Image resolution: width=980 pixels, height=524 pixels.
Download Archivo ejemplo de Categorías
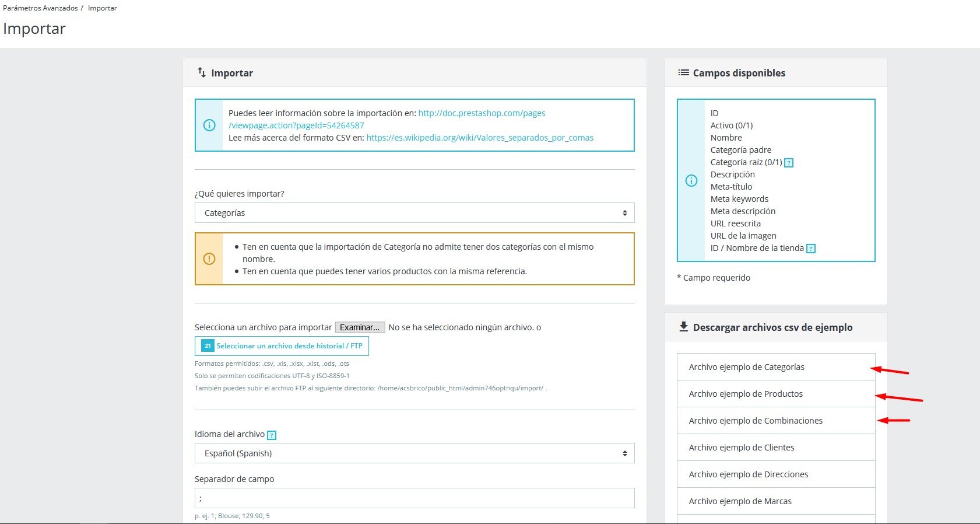[x=776, y=367]
